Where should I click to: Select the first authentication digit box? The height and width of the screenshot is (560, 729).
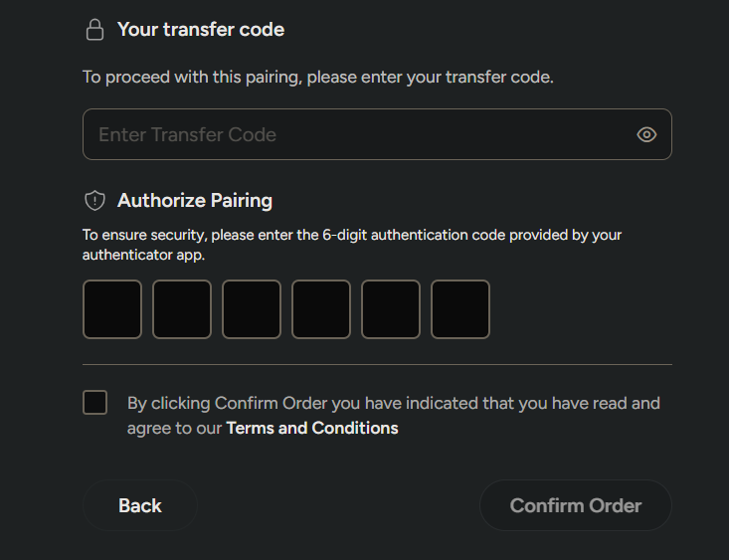[x=112, y=309]
